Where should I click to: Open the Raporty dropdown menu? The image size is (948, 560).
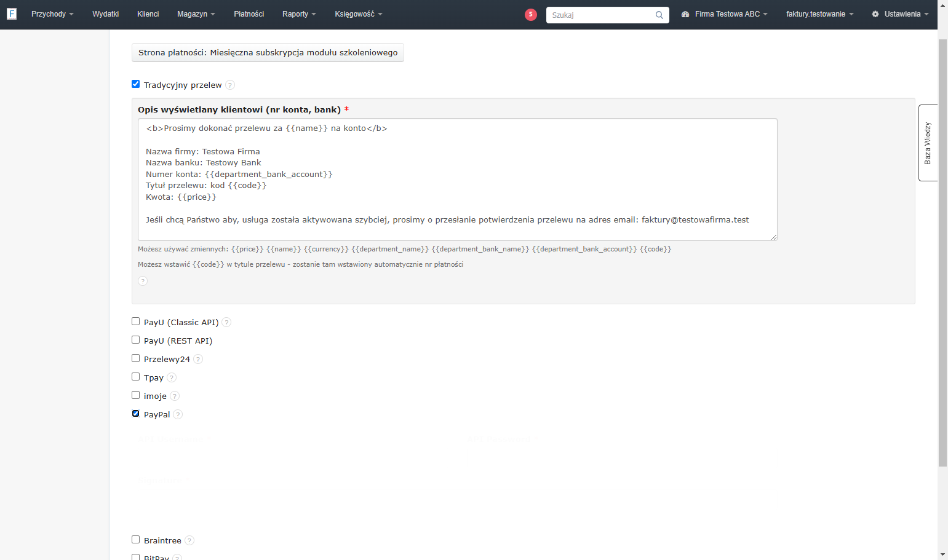coord(299,14)
